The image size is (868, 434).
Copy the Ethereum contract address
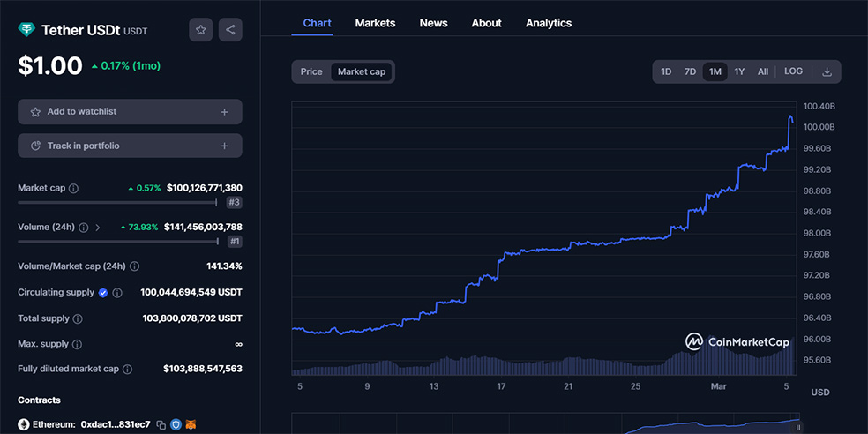(161, 425)
